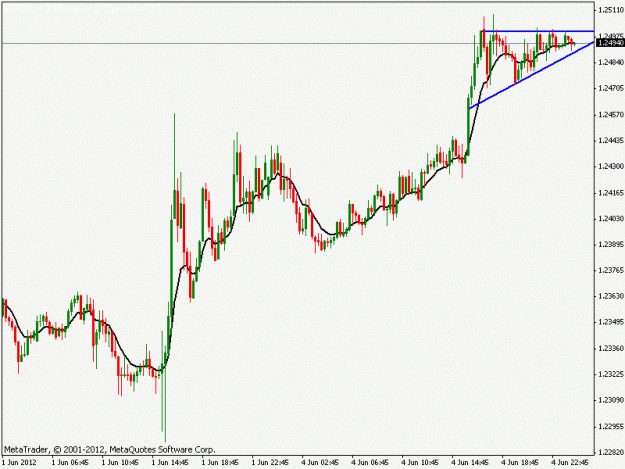625x469 pixels.
Task: Click the '1 Jun 2012' date label
Action: [x=19, y=463]
